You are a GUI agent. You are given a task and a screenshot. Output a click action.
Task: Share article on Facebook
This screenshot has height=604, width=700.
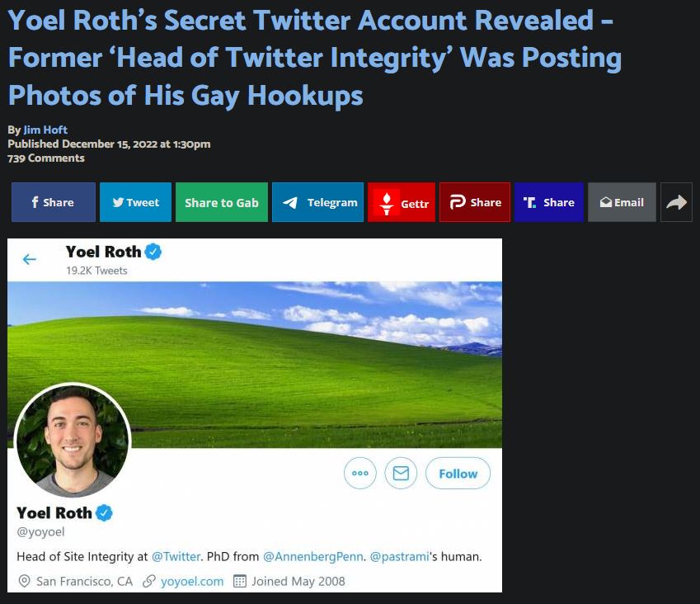pyautogui.click(x=53, y=202)
